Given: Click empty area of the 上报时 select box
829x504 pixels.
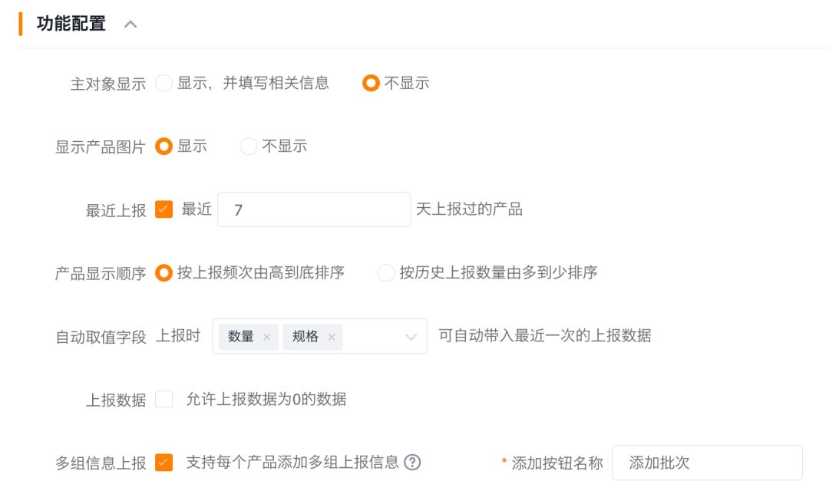Looking at the screenshot, I should 372,337.
